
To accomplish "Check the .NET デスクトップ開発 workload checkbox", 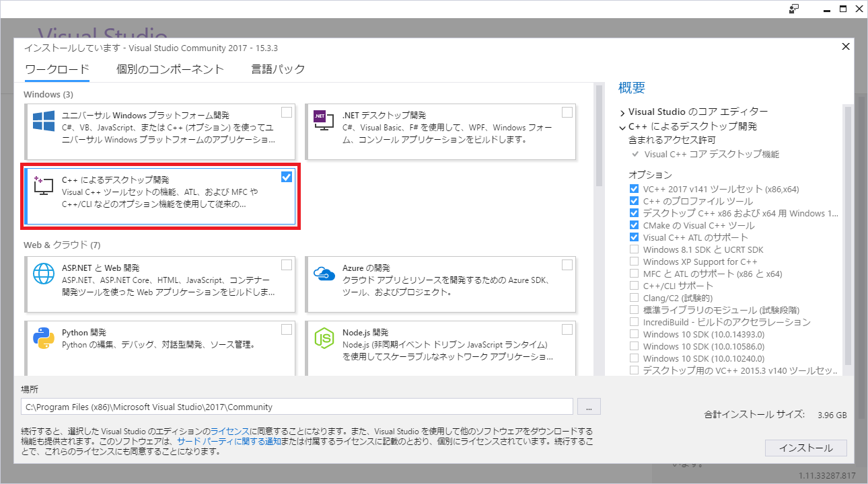I will [567, 112].
